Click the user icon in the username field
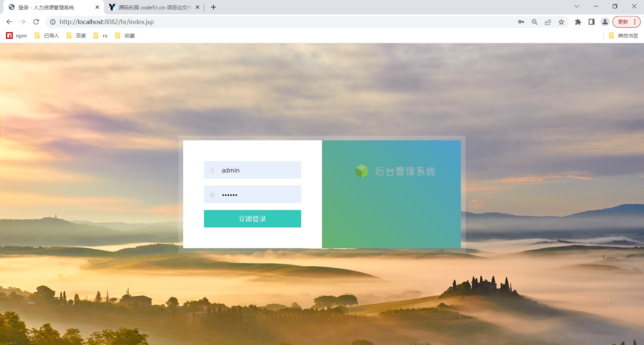This screenshot has width=644, height=345. coord(212,170)
